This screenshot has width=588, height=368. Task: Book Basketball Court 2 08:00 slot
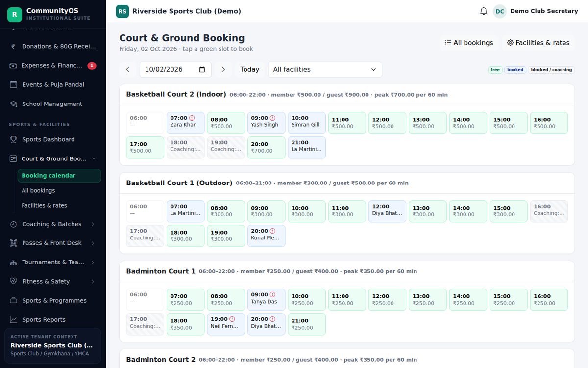point(226,123)
